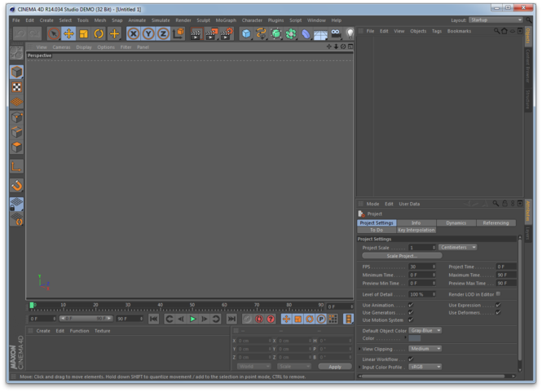Click the Apply coordinates button

pyautogui.click(x=335, y=367)
